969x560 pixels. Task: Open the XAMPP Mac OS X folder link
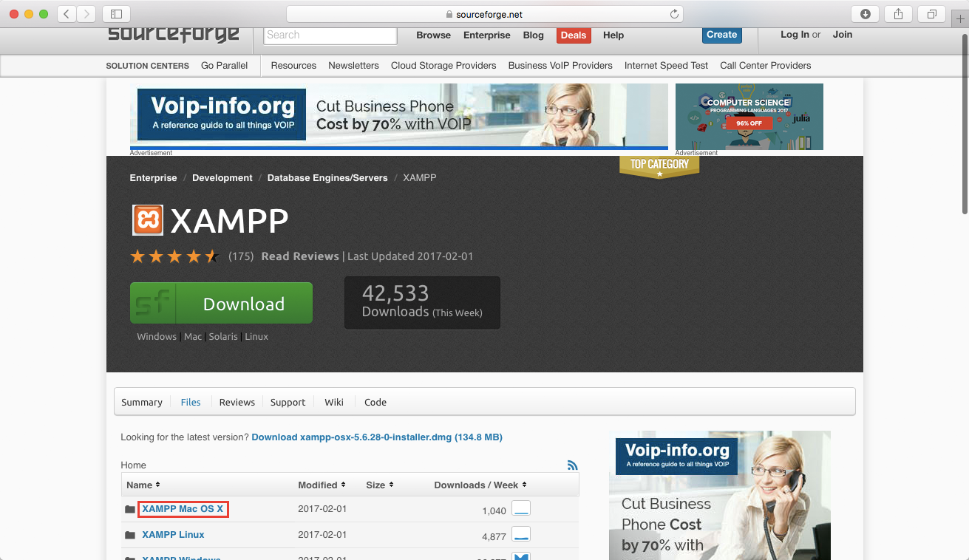[x=183, y=509]
